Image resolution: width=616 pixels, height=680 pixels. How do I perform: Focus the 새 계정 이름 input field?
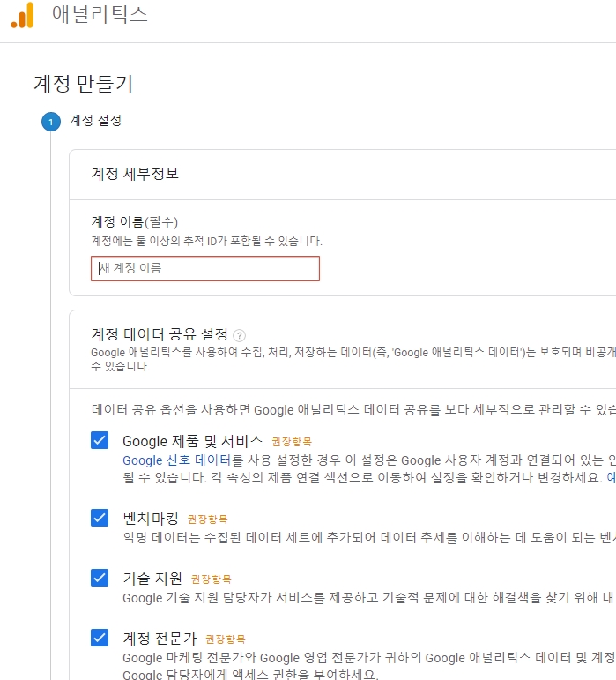click(x=205, y=268)
